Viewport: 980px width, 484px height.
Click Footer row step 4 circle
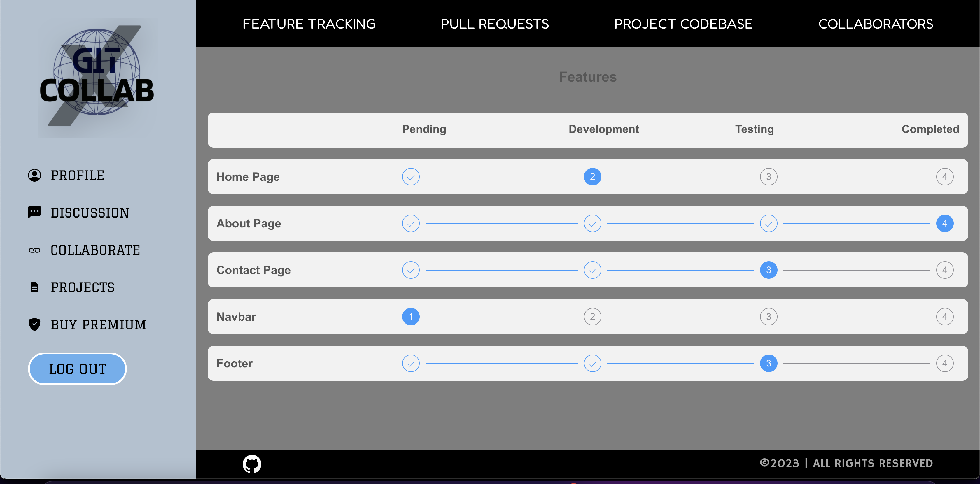pyautogui.click(x=945, y=364)
